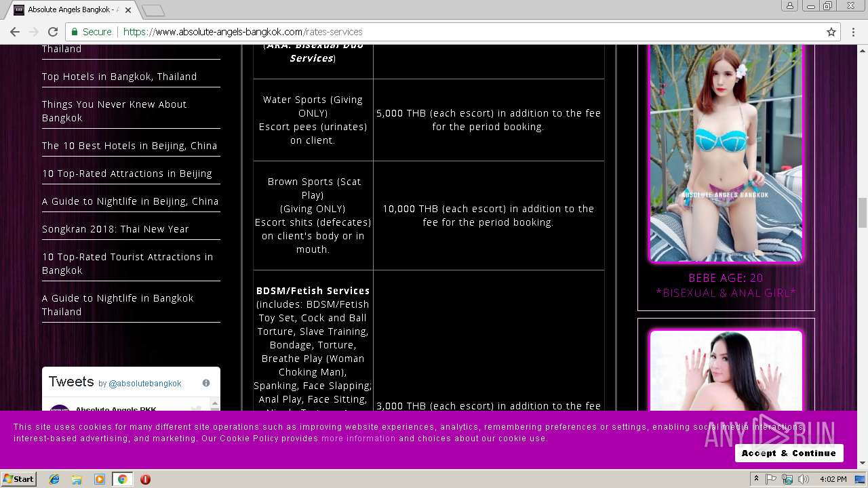The width and height of the screenshot is (868, 488).
Task: Click the browser forward arrow
Action: (33, 32)
